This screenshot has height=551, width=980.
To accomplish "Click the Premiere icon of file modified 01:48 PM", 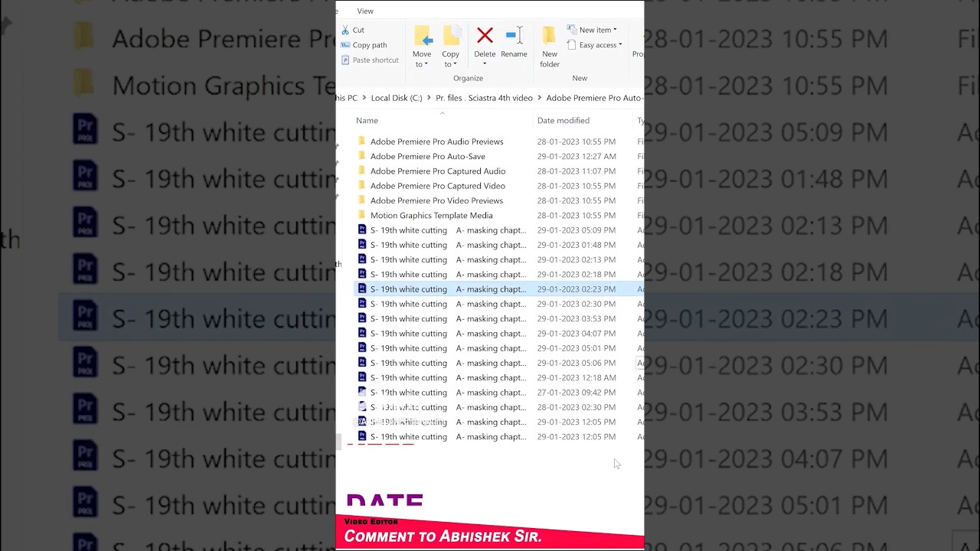I will pos(362,245).
